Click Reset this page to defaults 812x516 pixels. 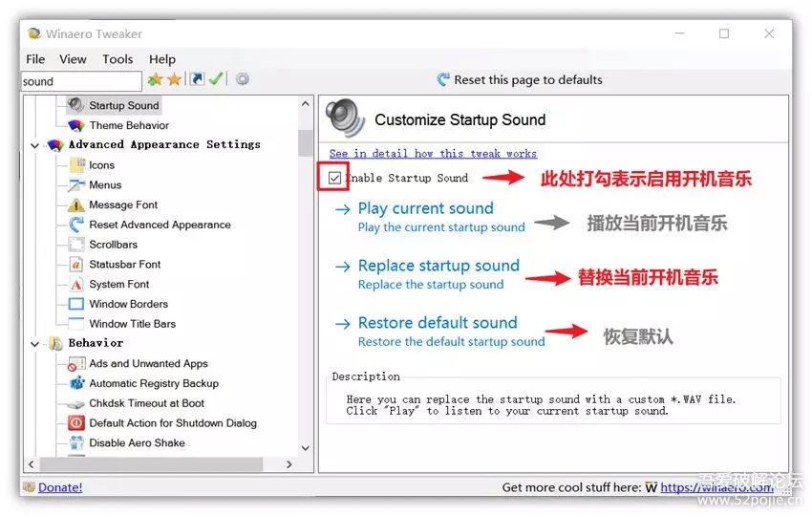[x=527, y=80]
